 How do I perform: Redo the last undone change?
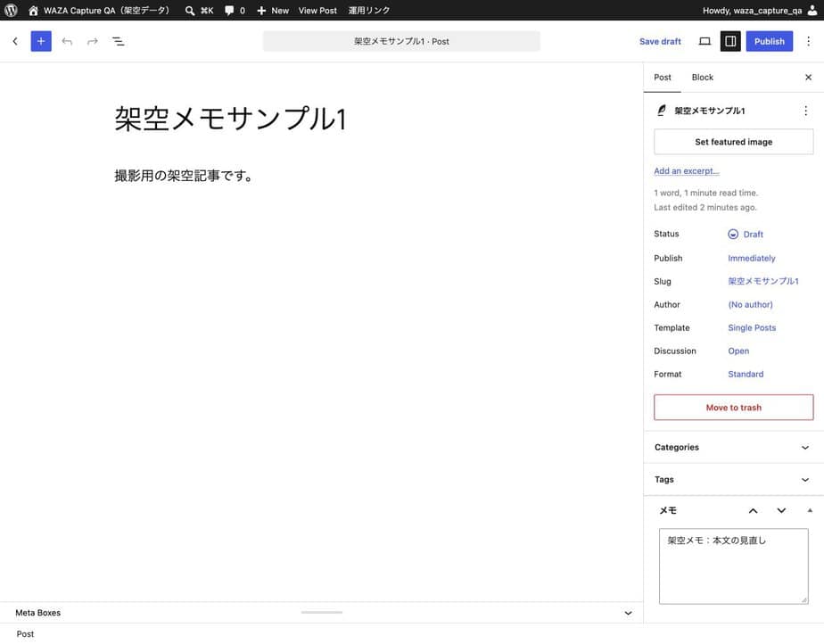tap(93, 41)
